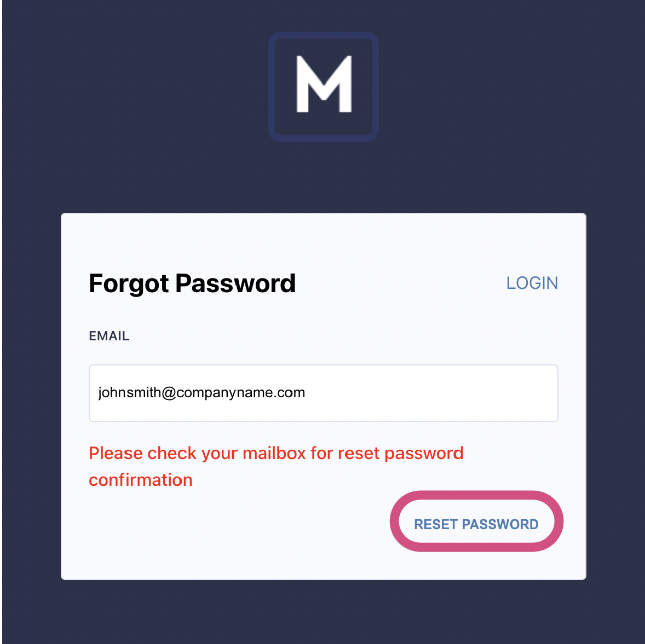Go back to the login page
Viewport: 645px width, 644px height.
pos(532,283)
